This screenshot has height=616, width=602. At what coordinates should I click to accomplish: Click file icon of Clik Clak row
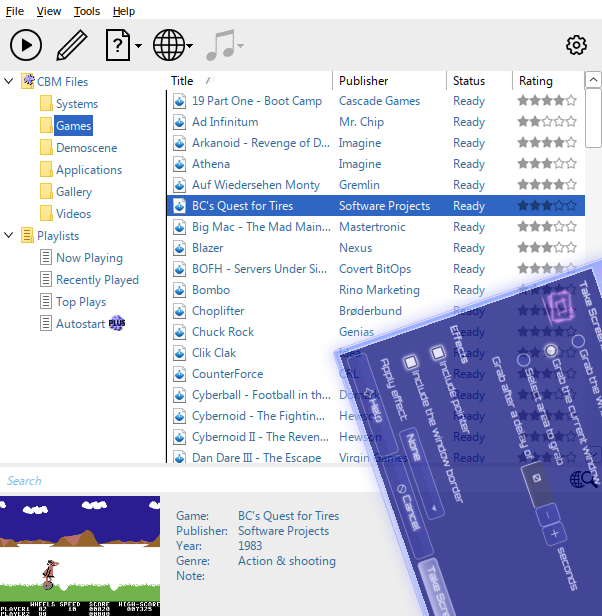point(180,353)
